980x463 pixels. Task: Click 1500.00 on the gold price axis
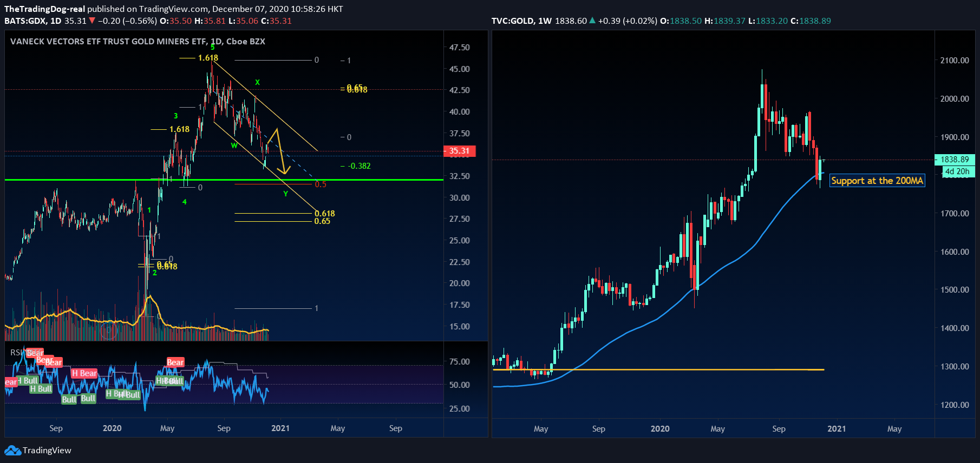[x=955, y=289]
